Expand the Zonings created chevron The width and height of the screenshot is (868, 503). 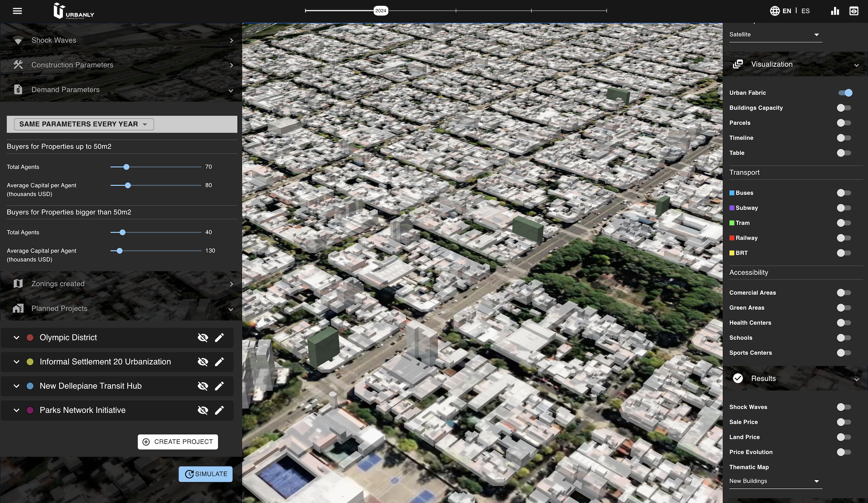click(231, 284)
